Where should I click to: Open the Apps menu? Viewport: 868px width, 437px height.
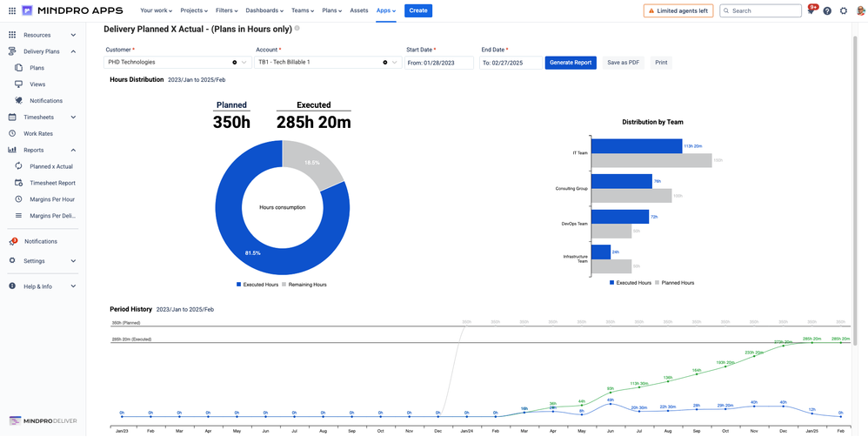coord(386,10)
